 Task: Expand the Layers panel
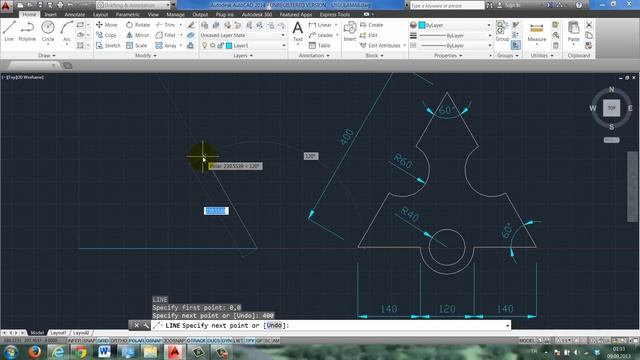(243, 56)
